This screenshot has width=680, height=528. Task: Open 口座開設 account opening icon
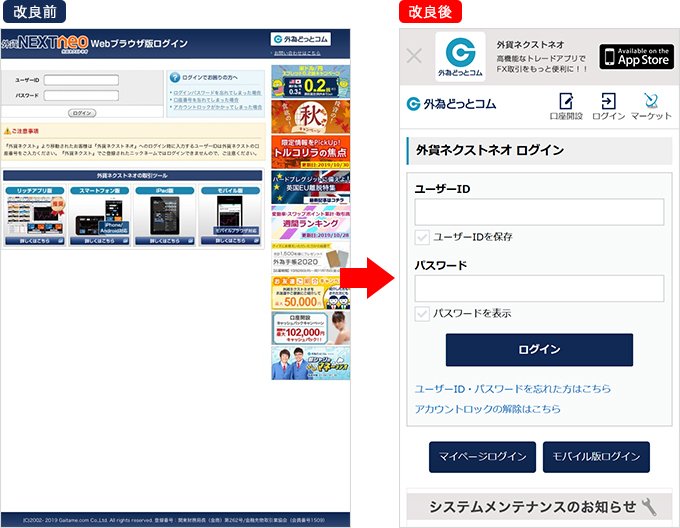coord(566,107)
